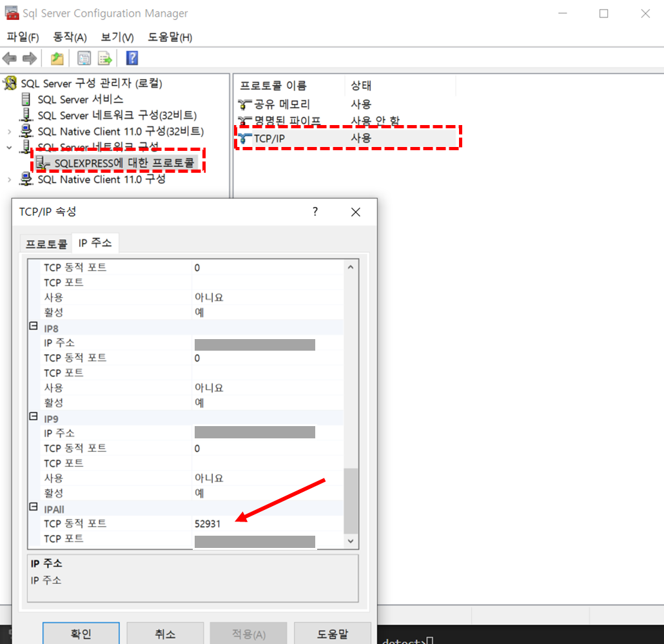Switch to the 프로토콜 tab
664x644 pixels.
click(x=46, y=244)
